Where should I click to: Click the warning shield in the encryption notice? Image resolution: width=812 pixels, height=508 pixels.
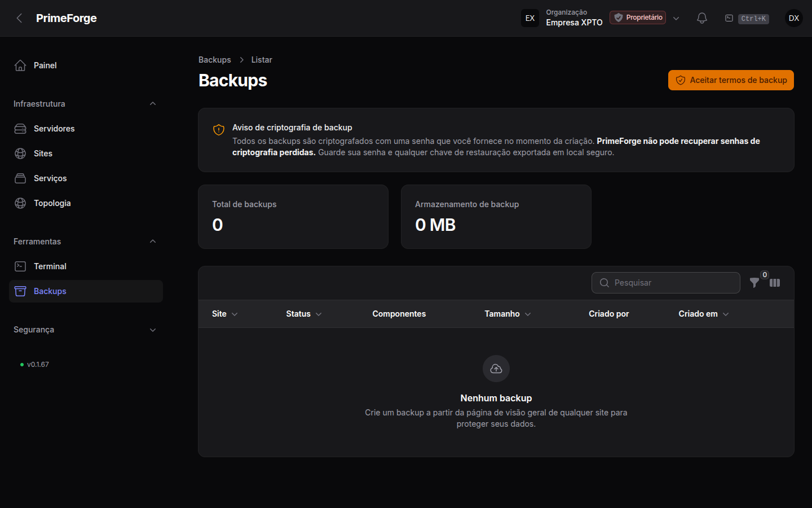(x=219, y=130)
